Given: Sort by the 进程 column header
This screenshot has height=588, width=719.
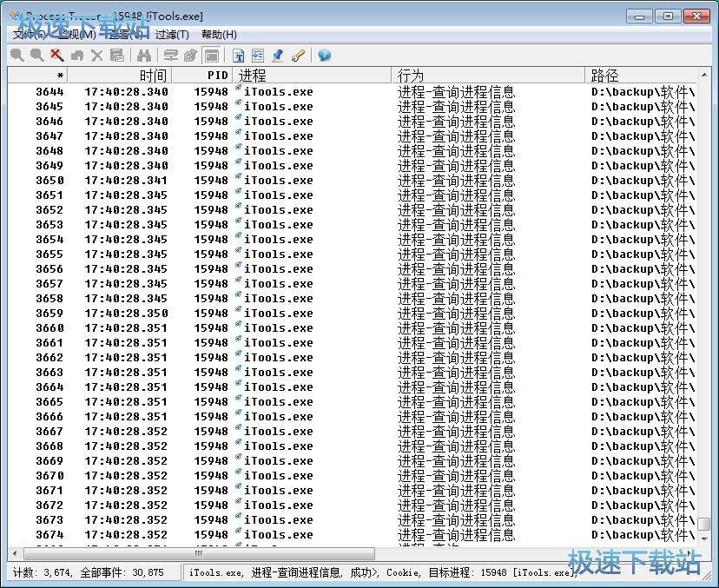Looking at the screenshot, I should coord(312,75).
